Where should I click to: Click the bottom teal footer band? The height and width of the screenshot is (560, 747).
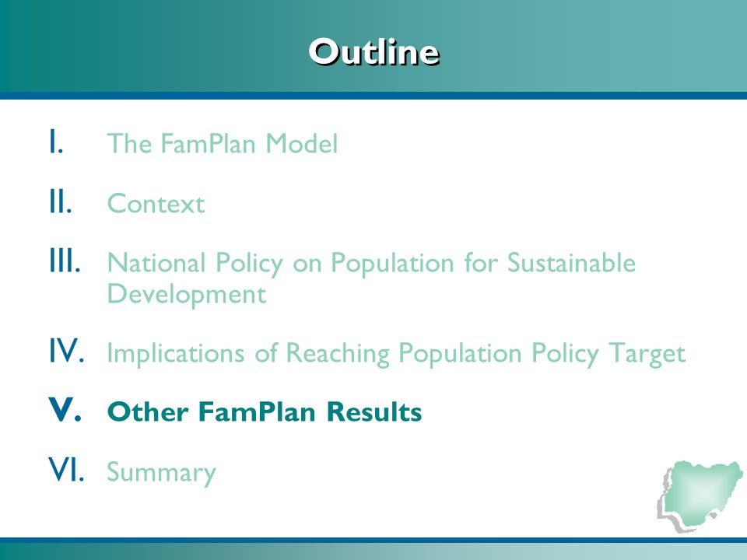pyautogui.click(x=373, y=551)
